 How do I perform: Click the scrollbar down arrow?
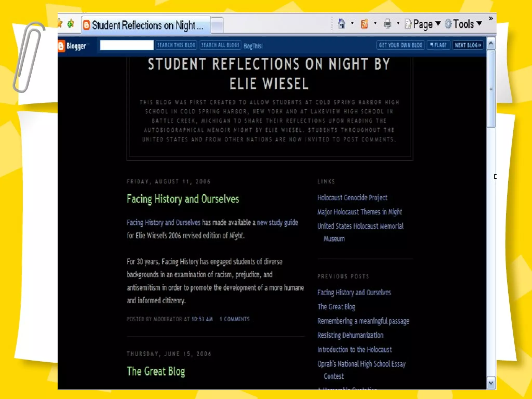point(491,383)
